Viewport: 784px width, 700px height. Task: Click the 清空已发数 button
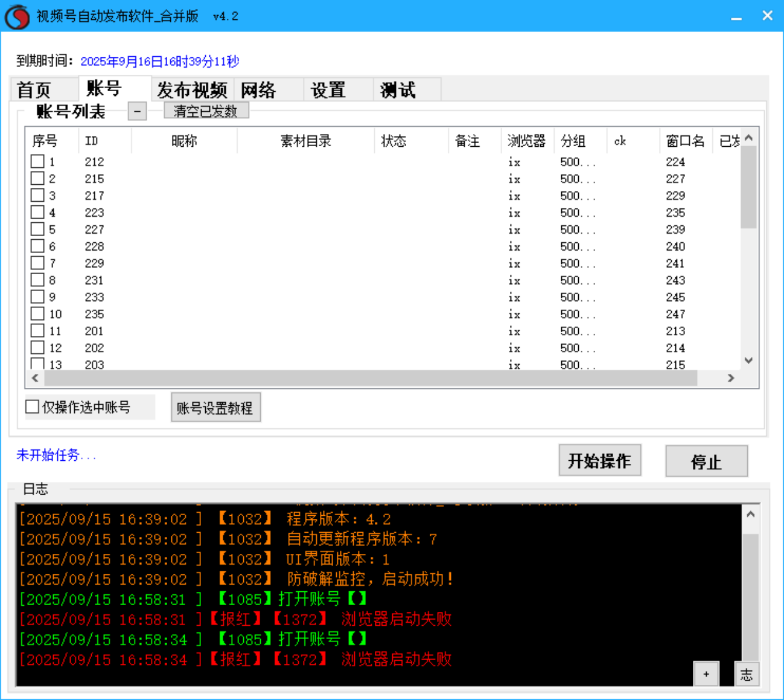tap(206, 111)
